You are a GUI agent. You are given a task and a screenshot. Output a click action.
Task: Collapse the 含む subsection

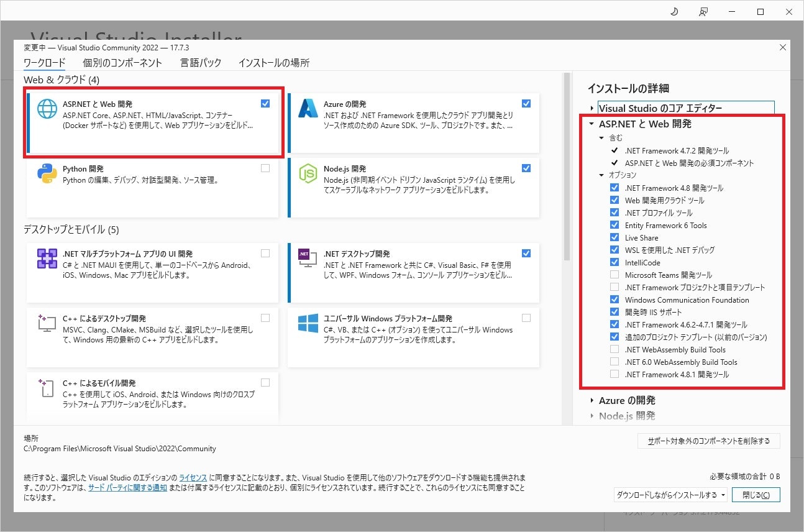pyautogui.click(x=601, y=138)
